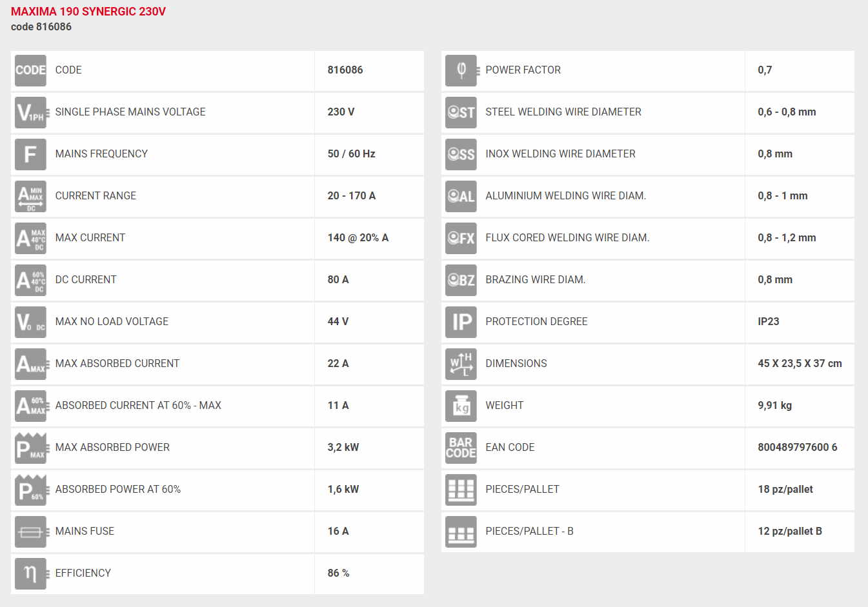
Task: Click the MAXIMA 190 SYNERGIC 230V title
Action: click(88, 12)
